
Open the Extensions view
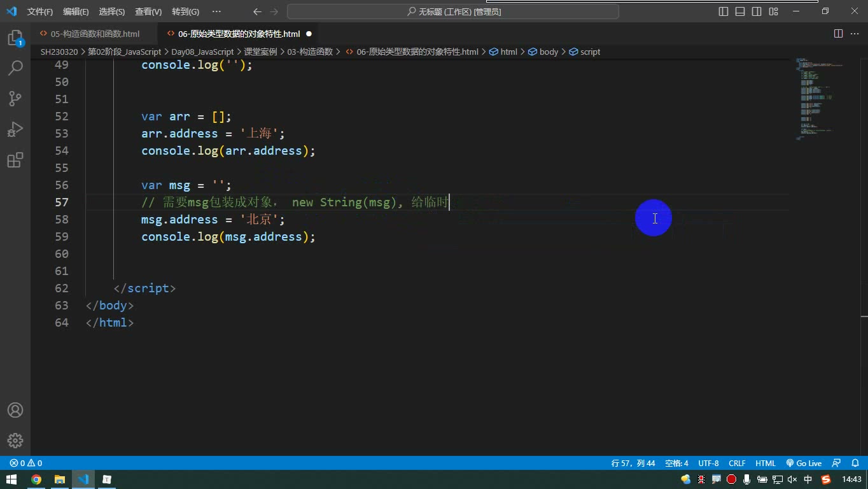(15, 159)
